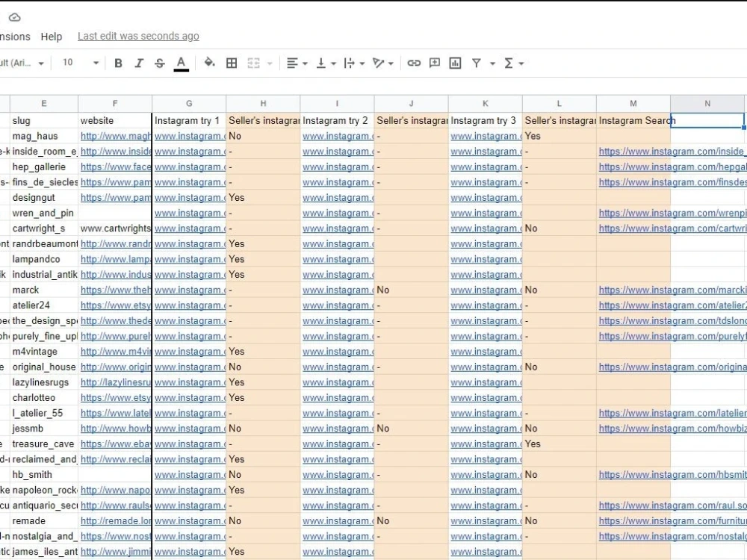Open website link in mag_haus row
This screenshot has height=560, width=747.
click(115, 136)
